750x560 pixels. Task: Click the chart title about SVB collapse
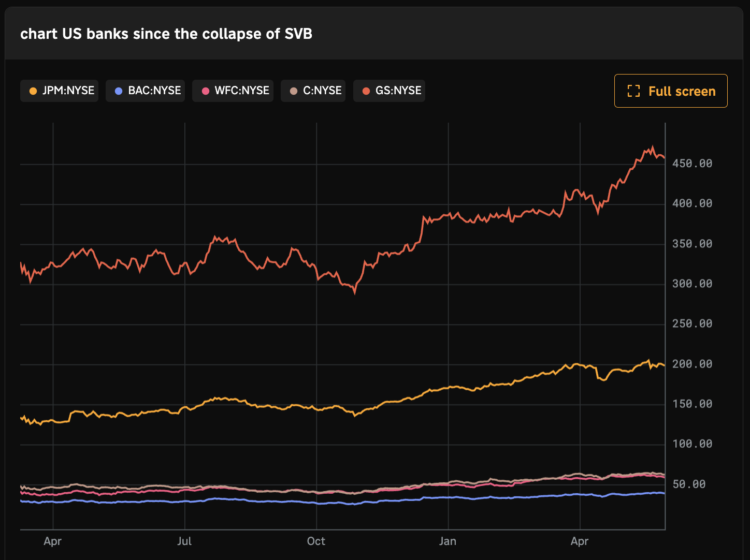coord(166,34)
